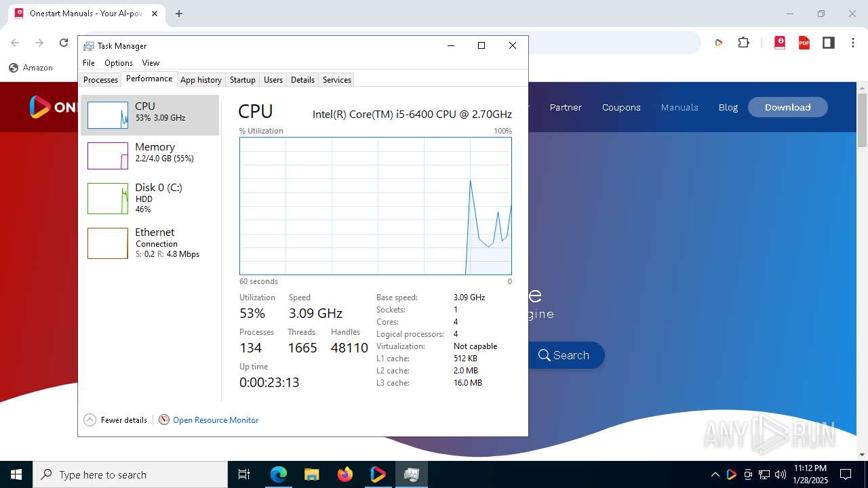Click the website Search button

point(566,355)
